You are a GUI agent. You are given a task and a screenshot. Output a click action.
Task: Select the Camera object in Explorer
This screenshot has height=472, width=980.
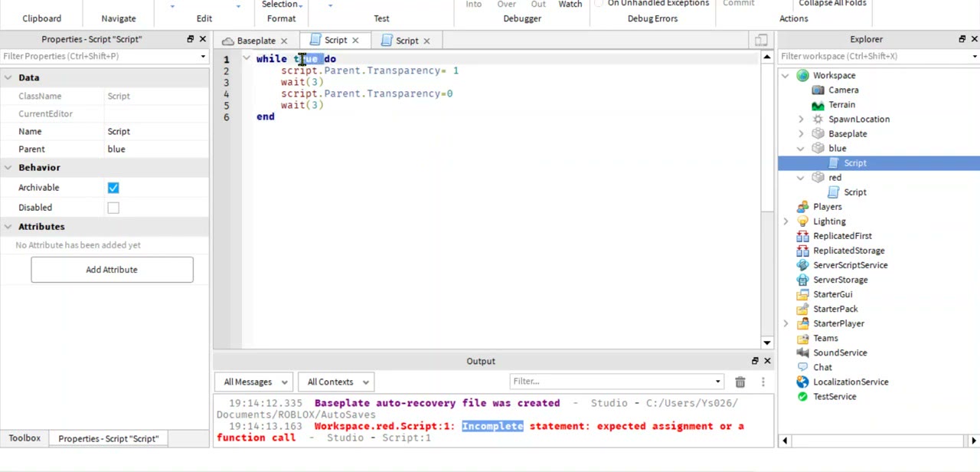tap(843, 90)
